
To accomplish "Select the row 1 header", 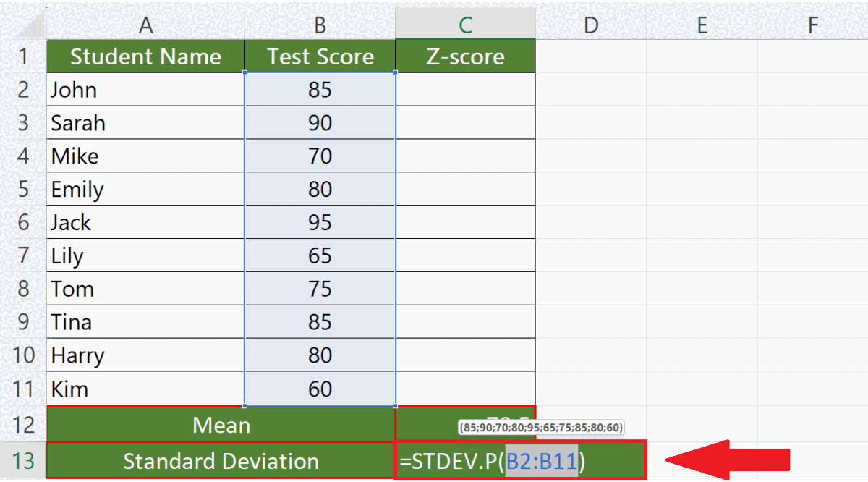I will (x=25, y=56).
